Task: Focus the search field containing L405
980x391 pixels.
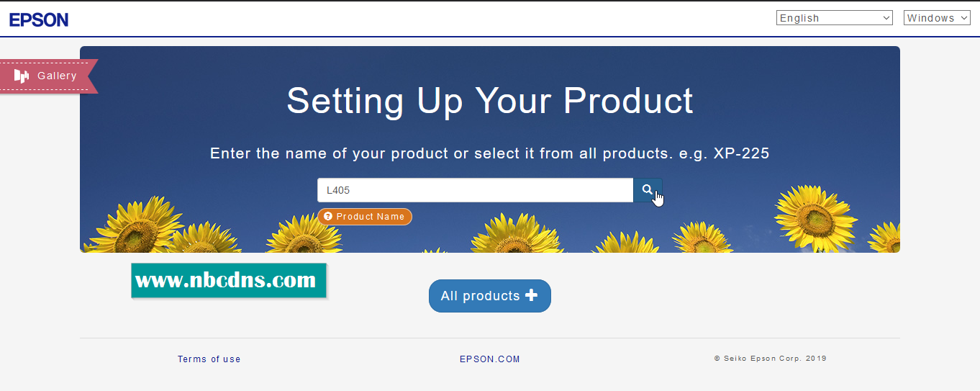Action: point(475,190)
